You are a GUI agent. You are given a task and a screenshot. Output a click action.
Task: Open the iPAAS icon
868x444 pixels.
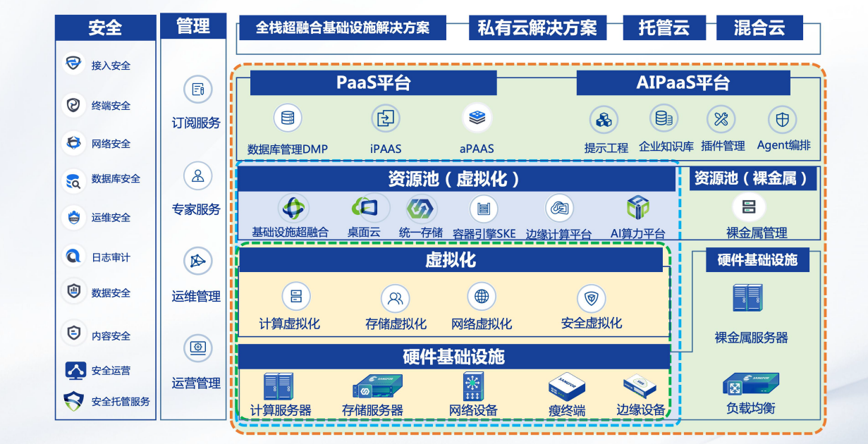385,118
